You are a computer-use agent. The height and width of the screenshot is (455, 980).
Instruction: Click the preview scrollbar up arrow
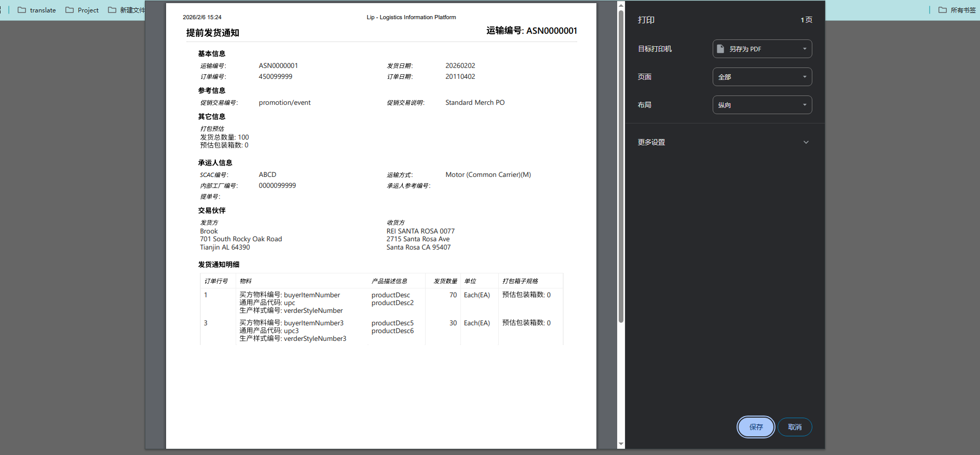[621, 6]
